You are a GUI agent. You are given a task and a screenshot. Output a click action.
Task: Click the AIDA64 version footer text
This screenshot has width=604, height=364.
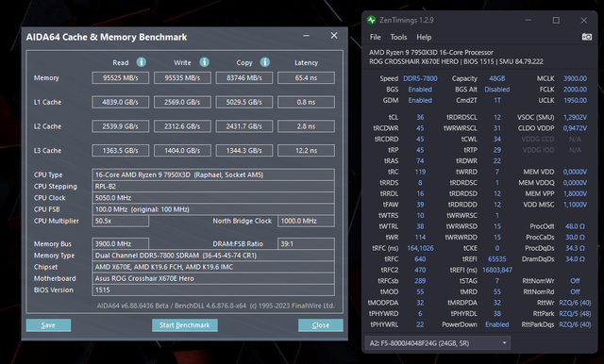pos(216,306)
